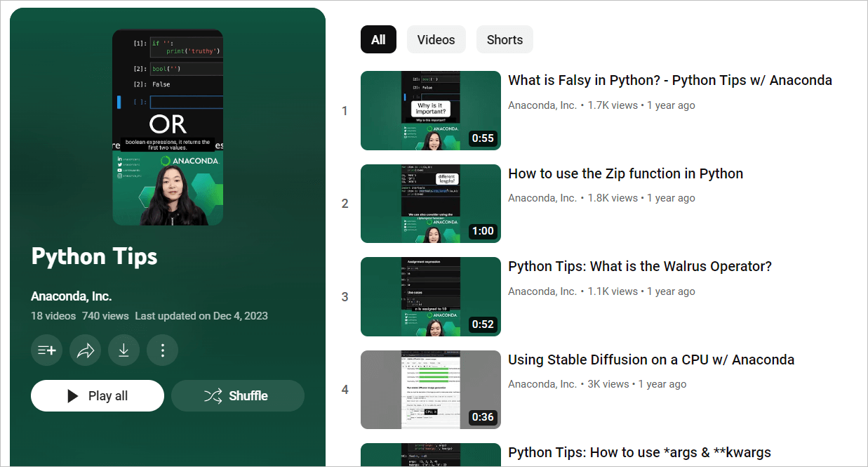Switch to the Videos filter tab
This screenshot has width=868, height=467.
click(436, 39)
